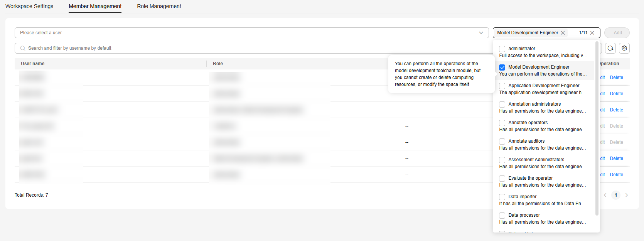
Task: Uncheck the Model Development Engineer checkbox
Action: (502, 67)
